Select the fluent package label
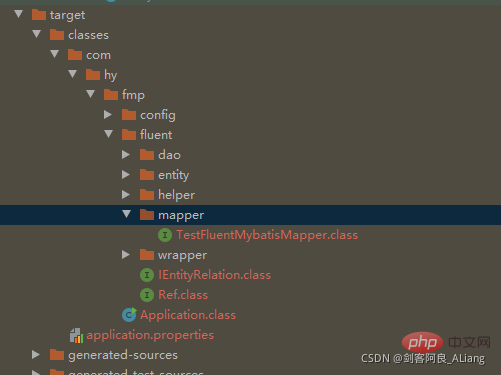This screenshot has height=375, width=501. [156, 135]
